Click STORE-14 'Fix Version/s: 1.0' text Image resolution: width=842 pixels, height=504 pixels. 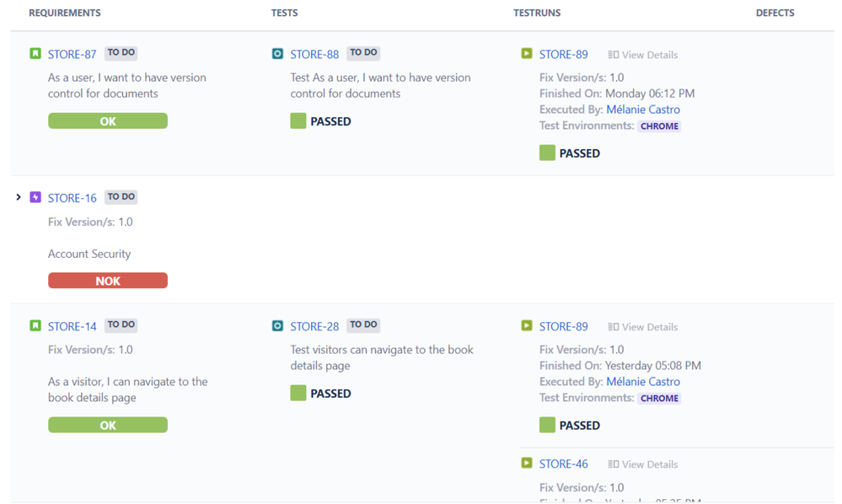pos(90,350)
